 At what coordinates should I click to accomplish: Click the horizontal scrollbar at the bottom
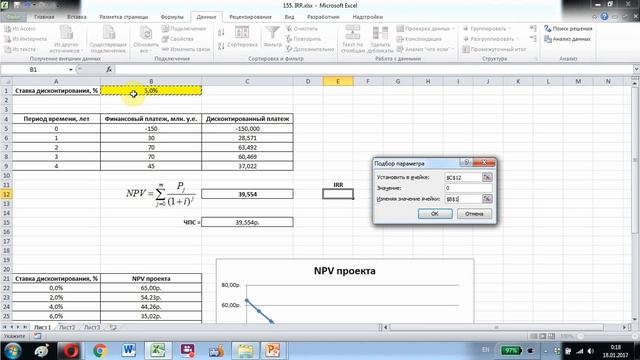pyautogui.click(x=496, y=327)
